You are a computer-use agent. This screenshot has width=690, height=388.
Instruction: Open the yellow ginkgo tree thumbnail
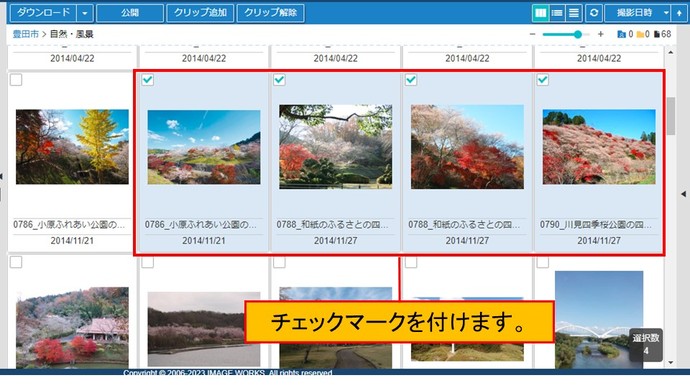[72, 147]
